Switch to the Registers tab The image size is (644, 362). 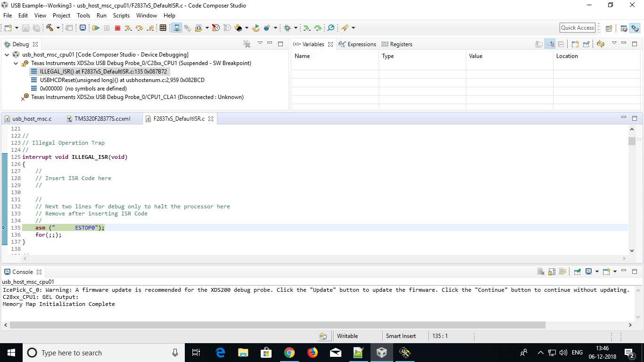pos(396,44)
